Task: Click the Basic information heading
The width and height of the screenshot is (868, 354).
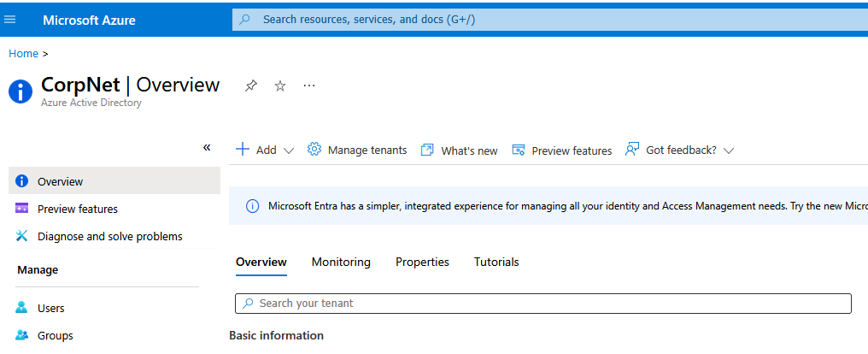Action: tap(276, 336)
